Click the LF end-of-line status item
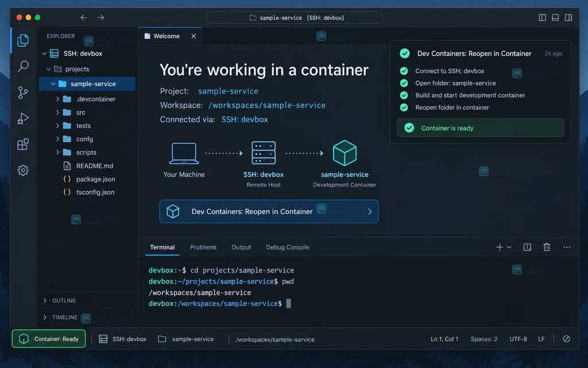This screenshot has height=368, width=588. click(x=541, y=339)
